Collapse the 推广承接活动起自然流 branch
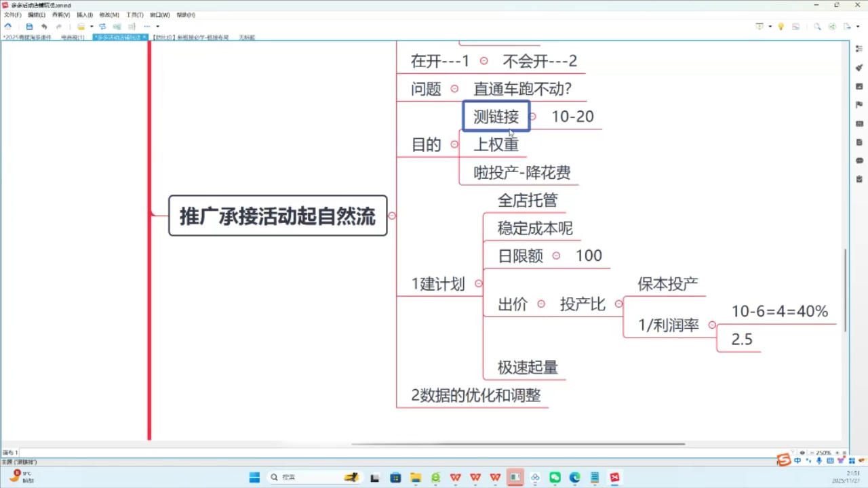 click(392, 216)
